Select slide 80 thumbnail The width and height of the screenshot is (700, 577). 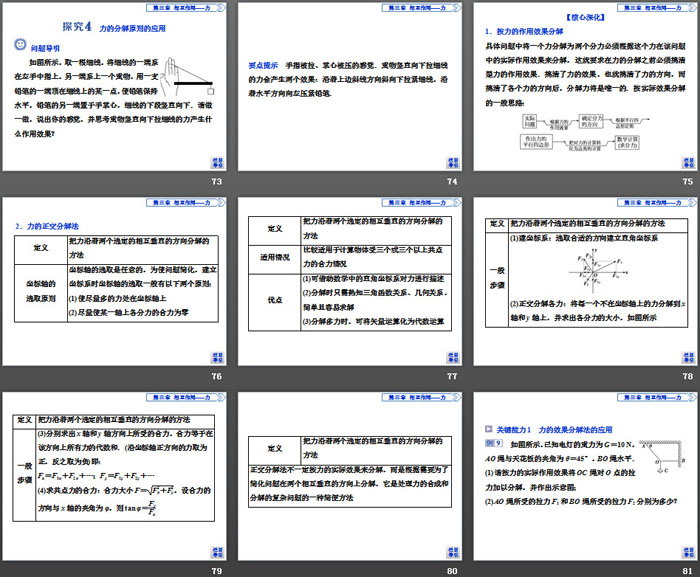(350, 477)
